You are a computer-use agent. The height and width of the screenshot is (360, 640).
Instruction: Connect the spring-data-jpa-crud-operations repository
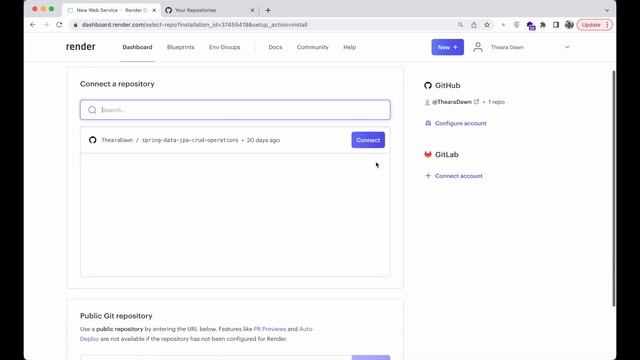click(x=368, y=140)
